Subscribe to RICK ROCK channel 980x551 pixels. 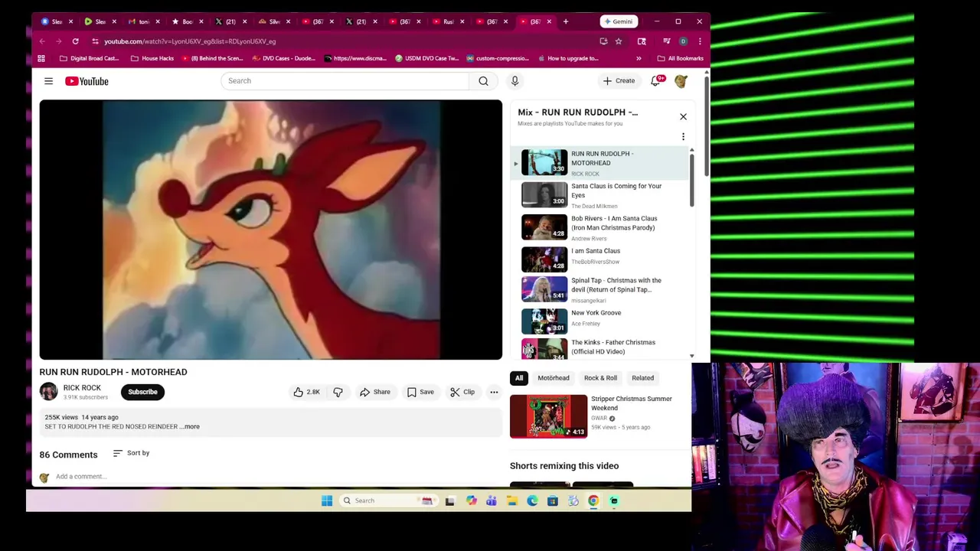coord(142,392)
